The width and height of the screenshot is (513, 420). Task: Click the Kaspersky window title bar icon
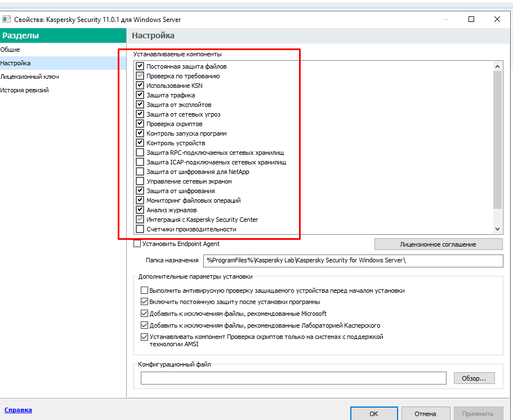tap(6, 19)
